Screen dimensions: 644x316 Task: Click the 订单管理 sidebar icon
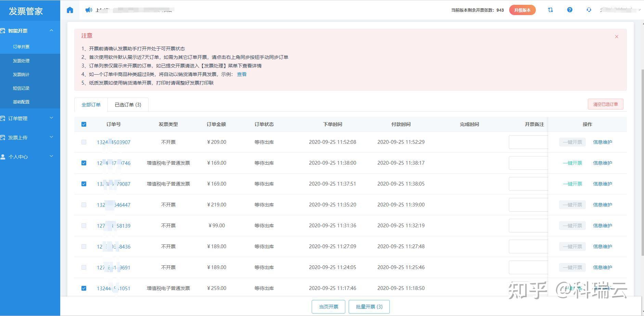(x=3, y=118)
